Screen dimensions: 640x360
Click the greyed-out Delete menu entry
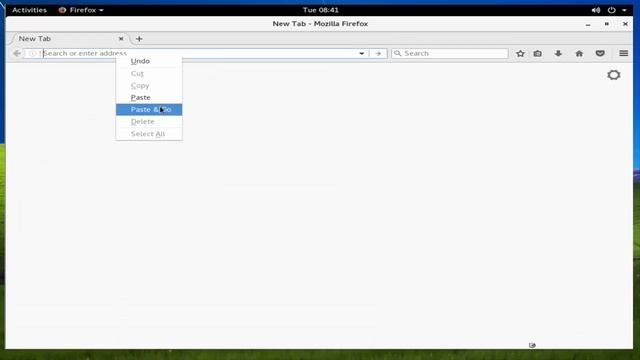click(149, 122)
